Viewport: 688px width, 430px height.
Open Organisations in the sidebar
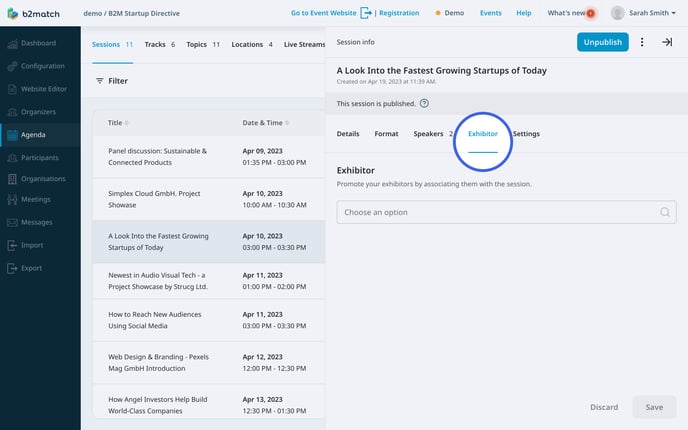point(43,179)
